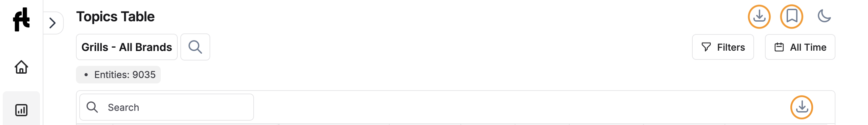Viewport: 868px width, 125px height.
Task: Open the All Time date range picker
Action: tap(800, 47)
